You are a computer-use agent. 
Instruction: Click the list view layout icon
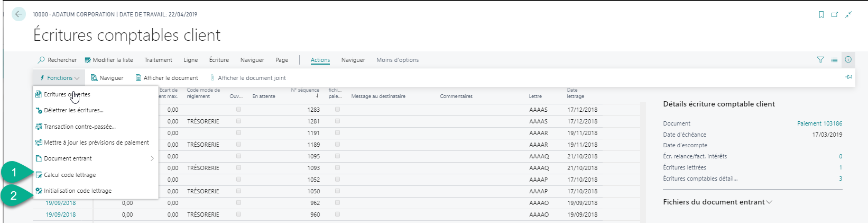click(834, 60)
